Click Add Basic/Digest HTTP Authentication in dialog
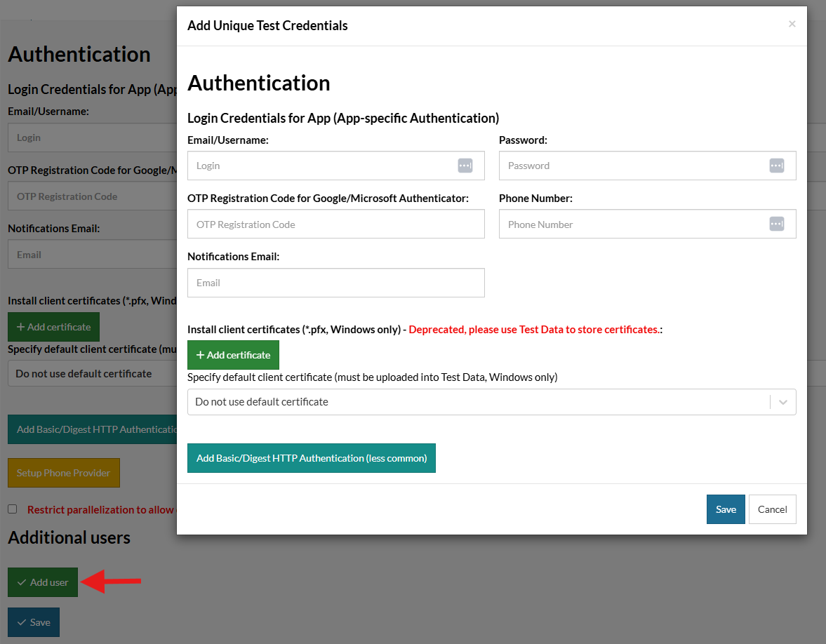 pyautogui.click(x=312, y=458)
